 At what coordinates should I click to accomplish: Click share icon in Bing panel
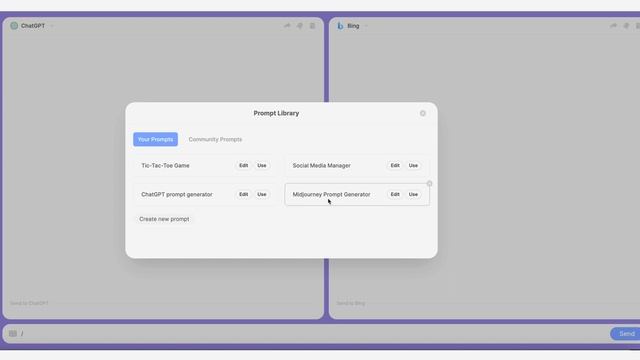(613, 26)
